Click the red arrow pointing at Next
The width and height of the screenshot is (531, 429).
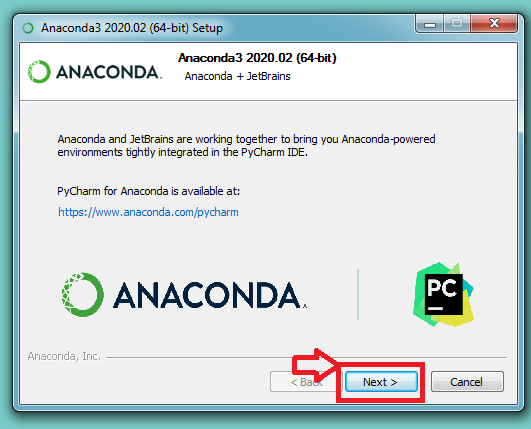click(x=316, y=365)
